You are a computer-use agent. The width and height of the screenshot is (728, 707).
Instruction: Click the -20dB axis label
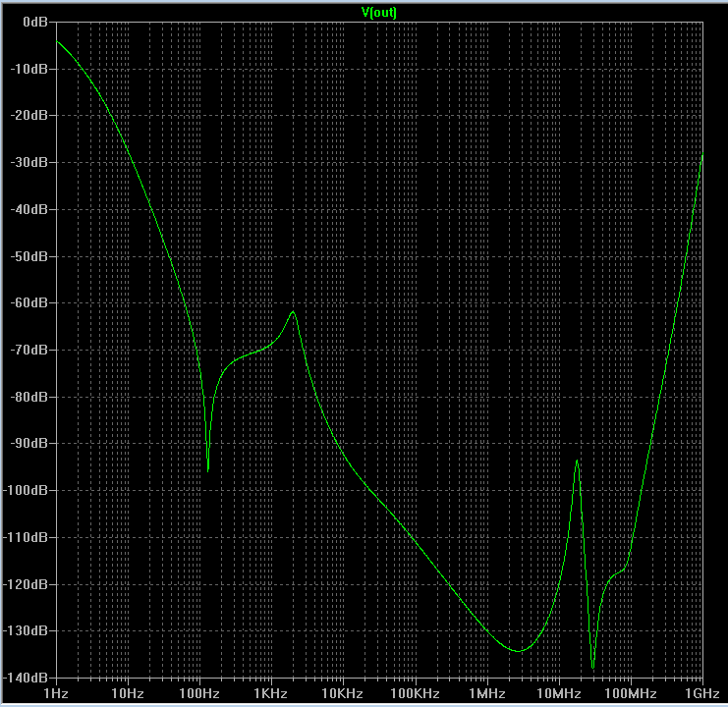click(x=29, y=116)
